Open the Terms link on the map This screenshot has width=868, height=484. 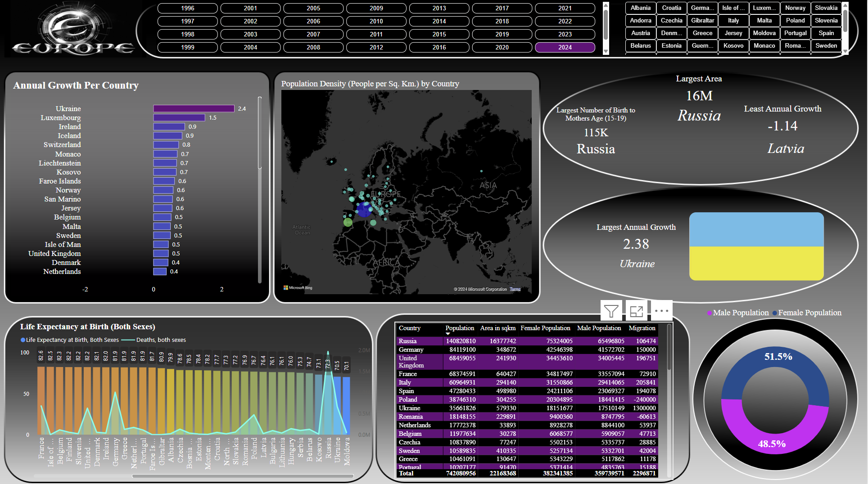515,289
